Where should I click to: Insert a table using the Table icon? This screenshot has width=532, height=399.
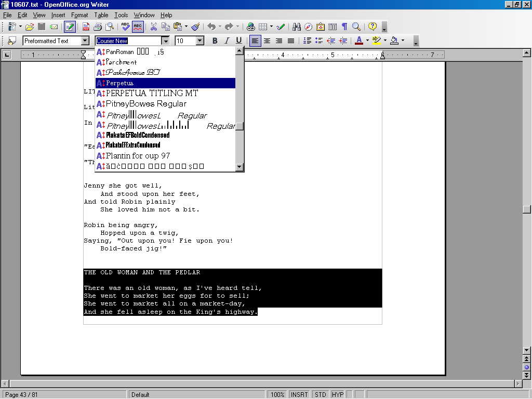(x=262, y=26)
